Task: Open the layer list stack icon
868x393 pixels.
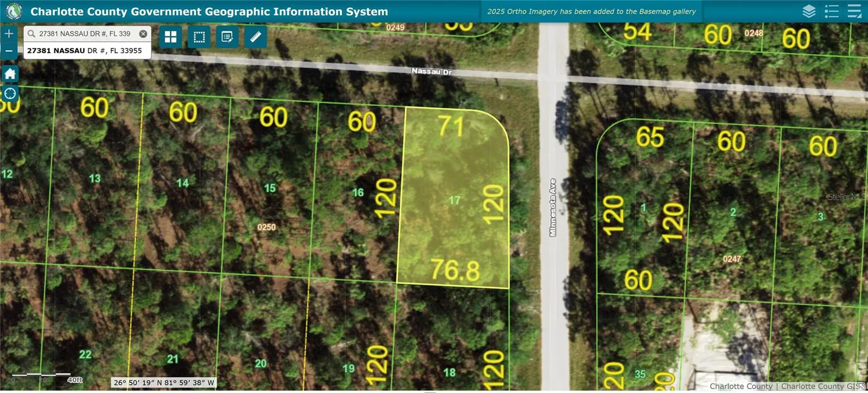Action: tap(809, 11)
